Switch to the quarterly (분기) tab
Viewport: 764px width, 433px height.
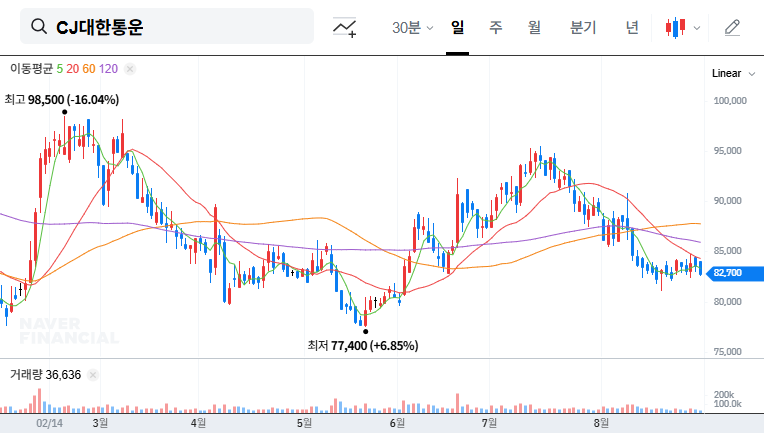pyautogui.click(x=583, y=27)
